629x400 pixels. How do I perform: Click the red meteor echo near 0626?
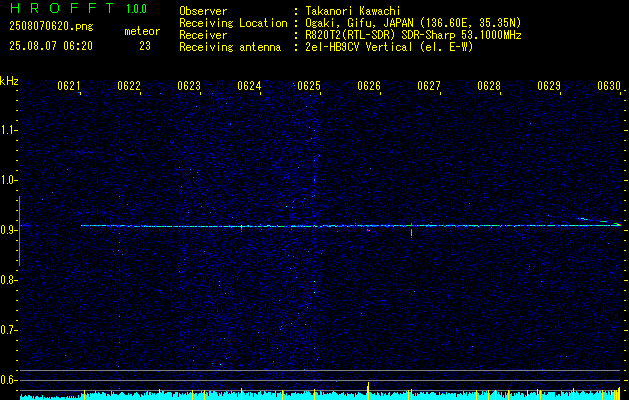368,230
